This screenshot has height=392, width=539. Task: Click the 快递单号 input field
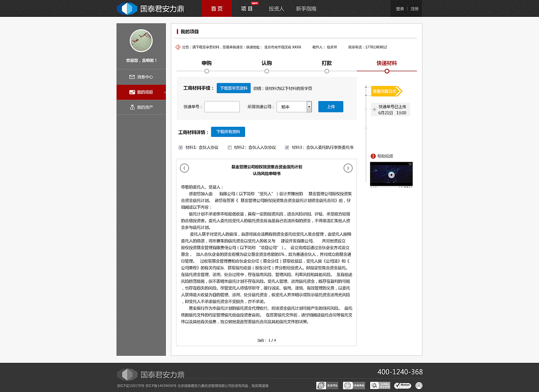pyautogui.click(x=222, y=107)
